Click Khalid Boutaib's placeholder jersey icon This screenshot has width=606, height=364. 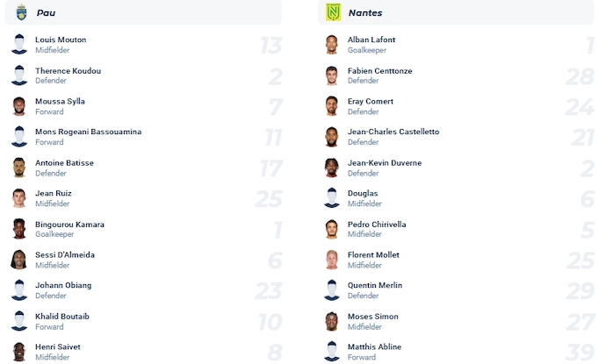click(x=19, y=321)
